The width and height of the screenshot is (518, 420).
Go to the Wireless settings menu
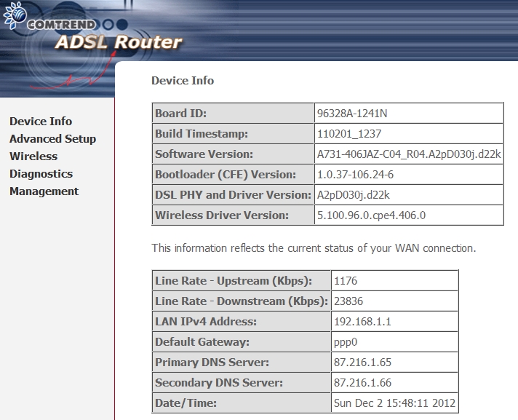(33, 156)
